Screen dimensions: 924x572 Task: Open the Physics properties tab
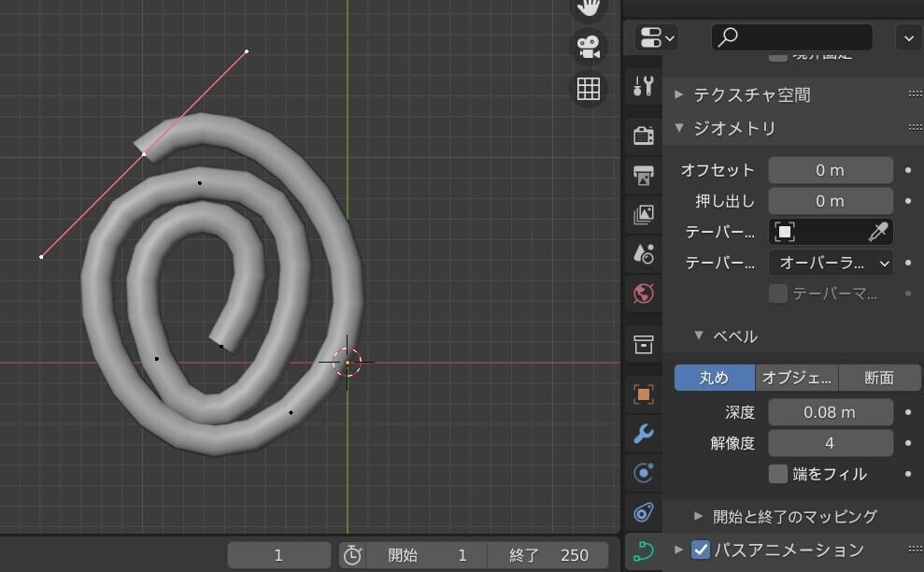click(x=643, y=473)
